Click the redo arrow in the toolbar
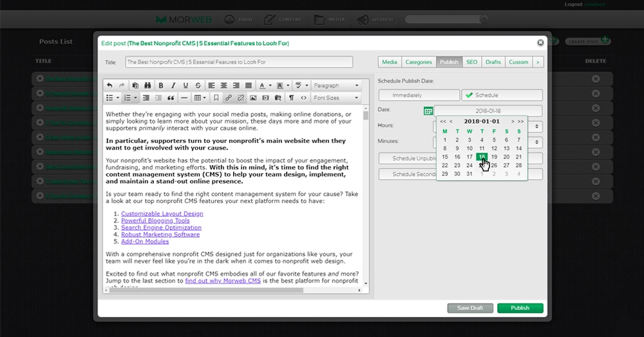This screenshot has height=337, width=644. (x=122, y=86)
